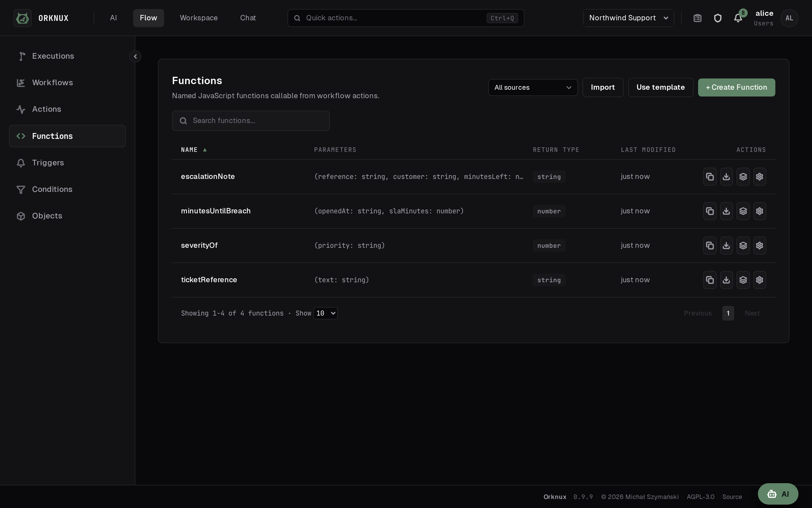
Task: Open the Chat tab
Action: point(248,18)
